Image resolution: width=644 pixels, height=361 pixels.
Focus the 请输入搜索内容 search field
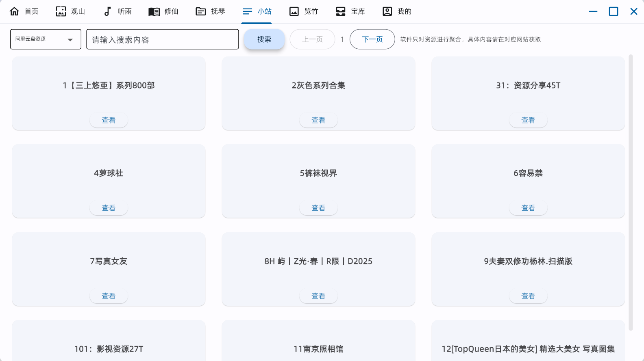(163, 39)
